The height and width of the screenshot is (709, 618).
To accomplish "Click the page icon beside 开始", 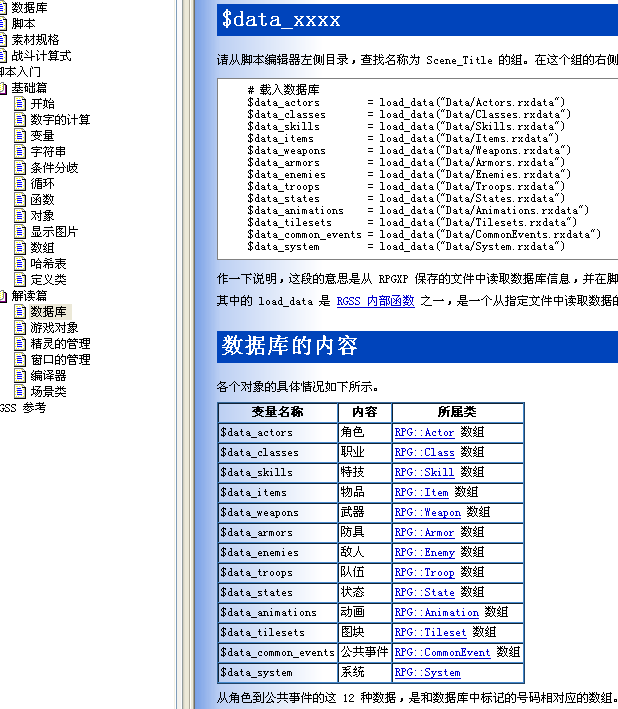I will tap(20, 104).
